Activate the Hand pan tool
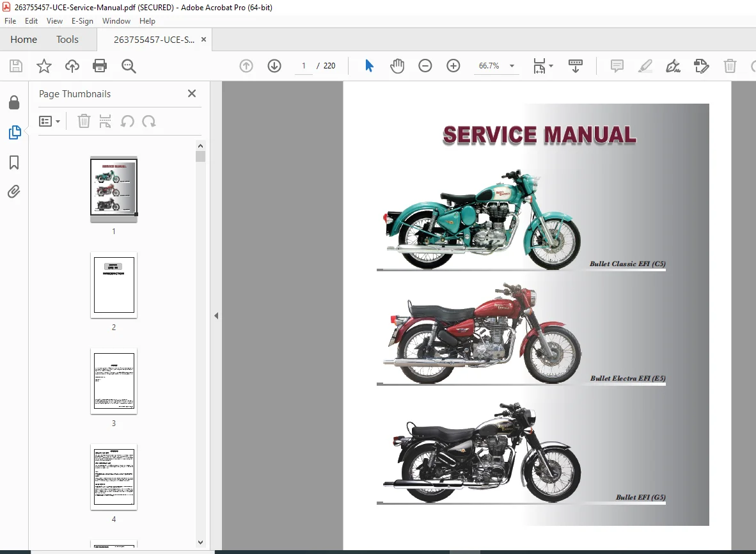The image size is (756, 554). (x=397, y=66)
